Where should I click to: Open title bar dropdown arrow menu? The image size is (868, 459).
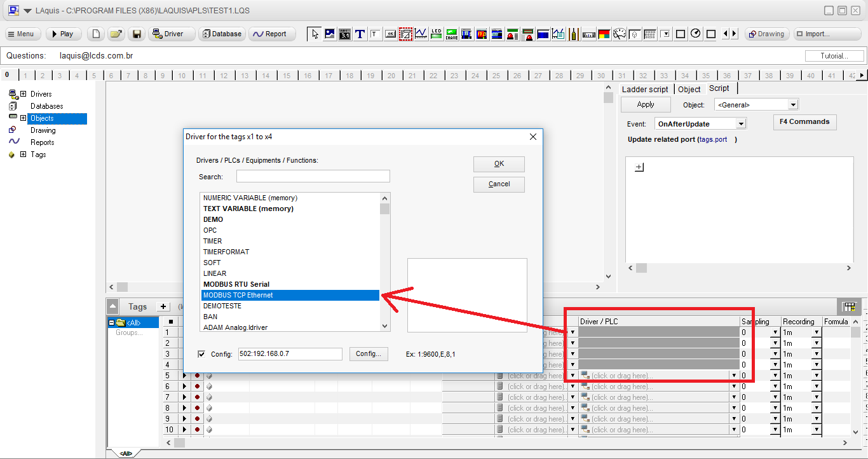click(x=27, y=11)
